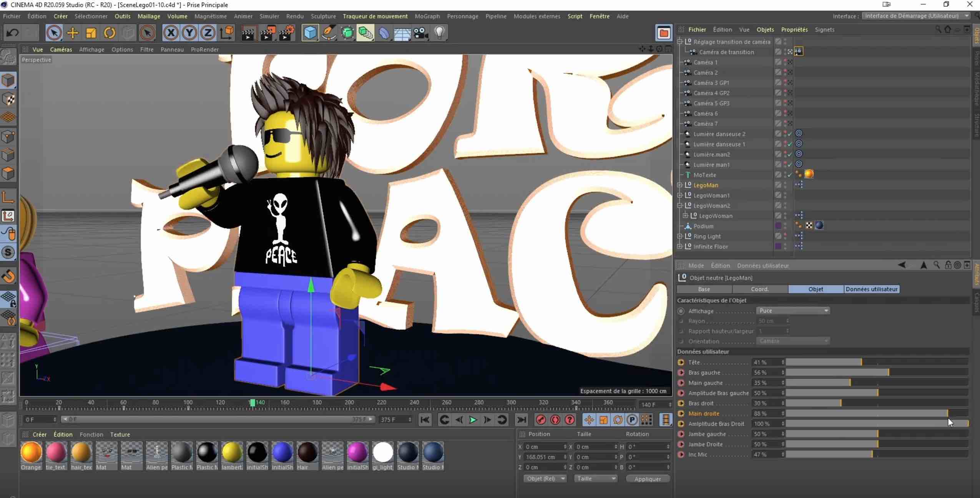Open the Floor environment objects icon

point(402,33)
